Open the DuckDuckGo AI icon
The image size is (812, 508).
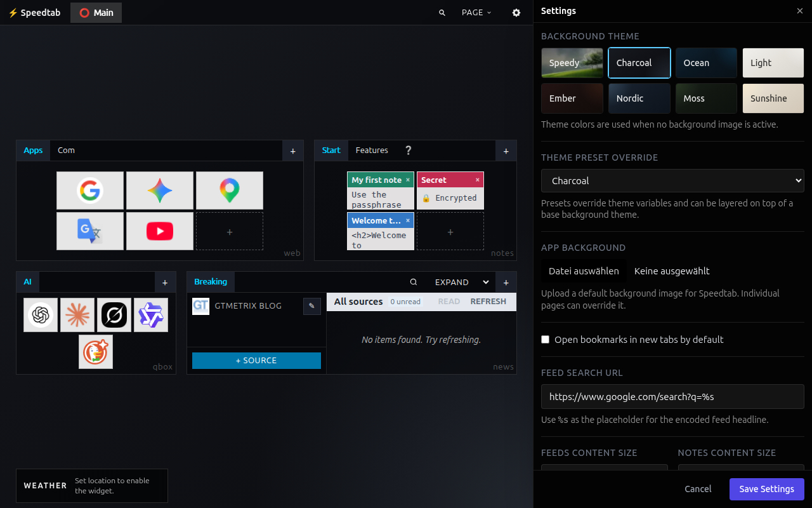[x=96, y=352]
